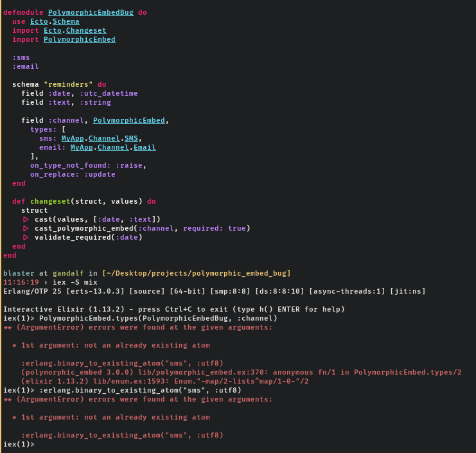Click PolymorphicEmbed on the field :channel line

[x=129, y=121]
